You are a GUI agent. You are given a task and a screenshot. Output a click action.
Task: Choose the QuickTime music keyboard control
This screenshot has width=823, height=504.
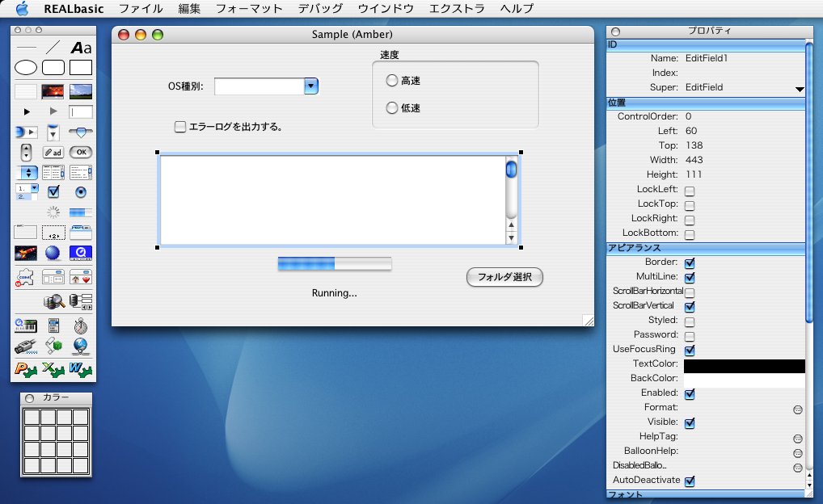click(x=26, y=325)
